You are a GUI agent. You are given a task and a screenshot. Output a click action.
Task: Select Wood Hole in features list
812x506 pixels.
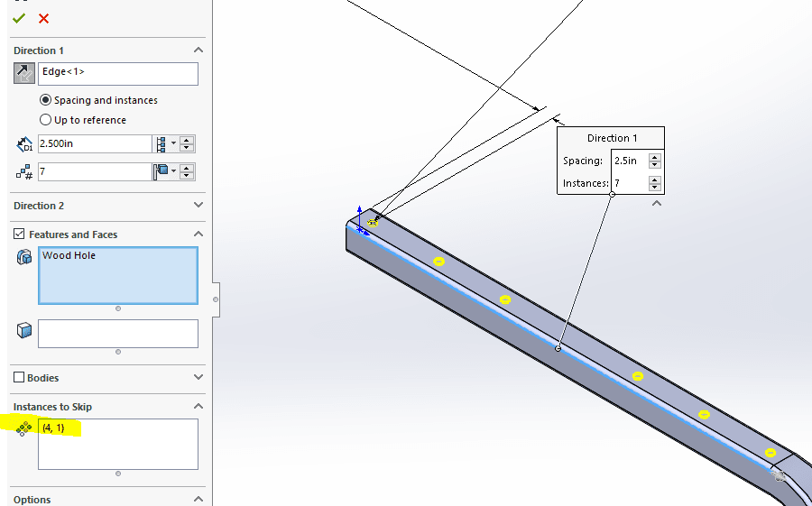point(69,255)
